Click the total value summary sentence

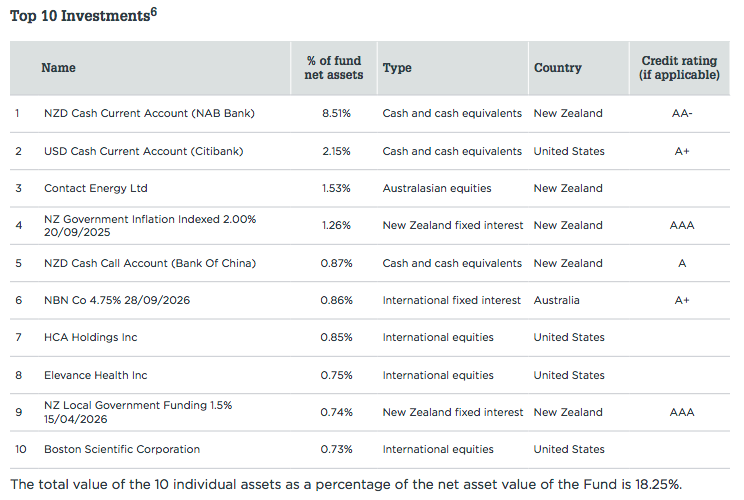click(345, 484)
